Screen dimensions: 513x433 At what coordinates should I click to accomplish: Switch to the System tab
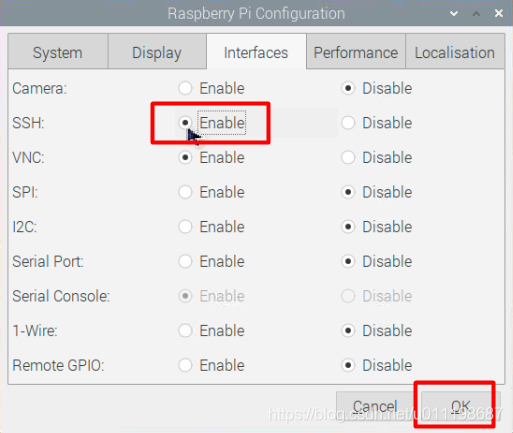coord(58,52)
